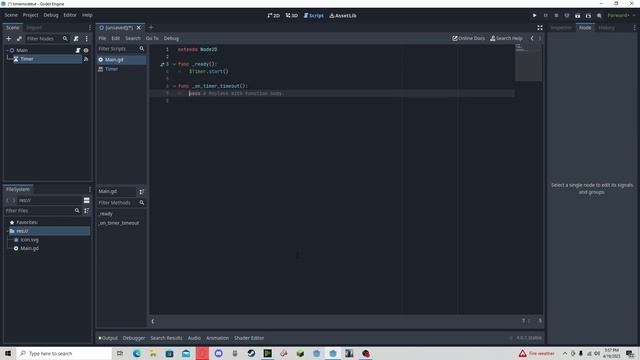Click the attach script icon in Scene dock toolbar
Viewport: 640px width, 360px height.
(x=76, y=38)
